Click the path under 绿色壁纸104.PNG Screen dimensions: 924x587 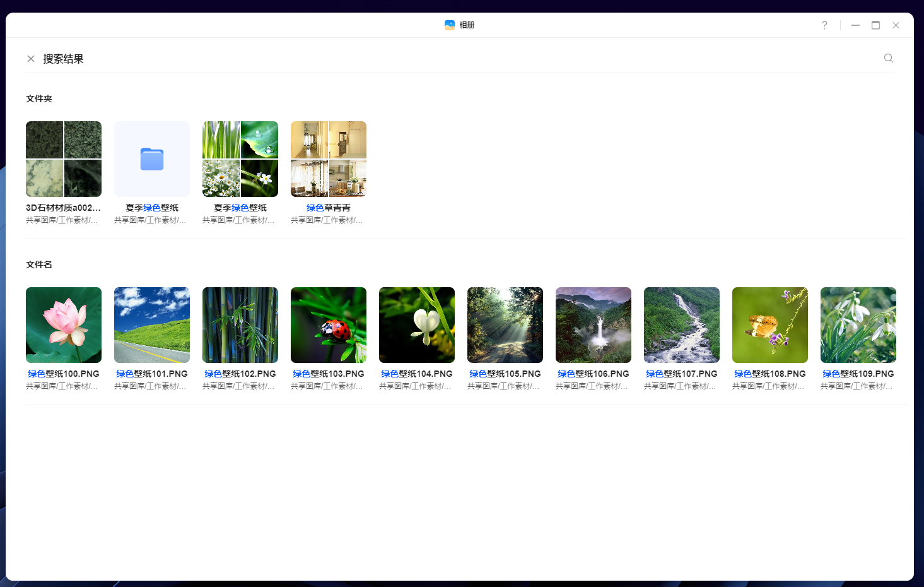point(415,386)
